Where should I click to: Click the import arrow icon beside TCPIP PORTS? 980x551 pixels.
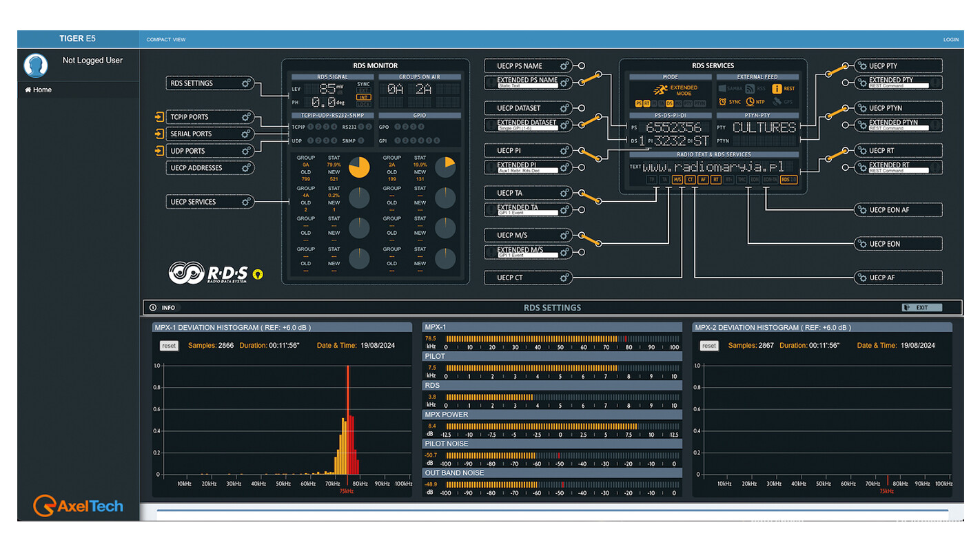point(160,117)
